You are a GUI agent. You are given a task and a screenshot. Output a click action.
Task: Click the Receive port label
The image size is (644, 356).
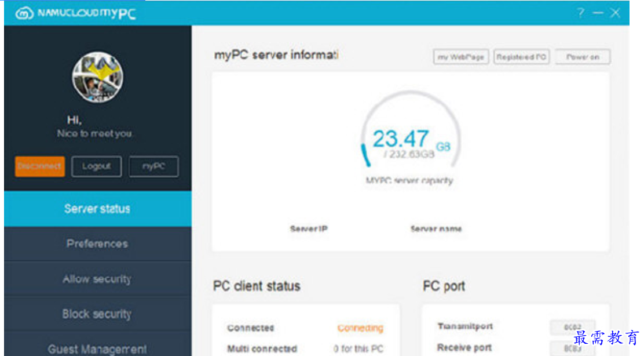(464, 348)
